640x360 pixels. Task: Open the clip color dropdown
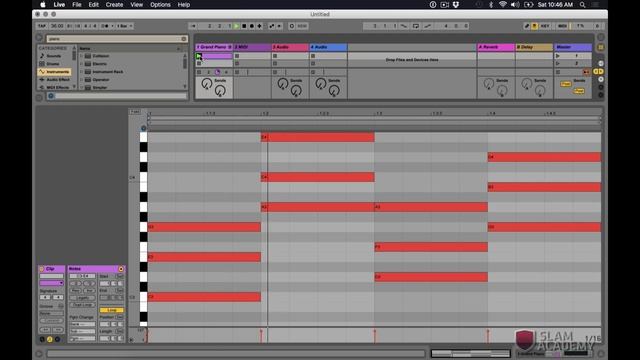click(x=51, y=283)
